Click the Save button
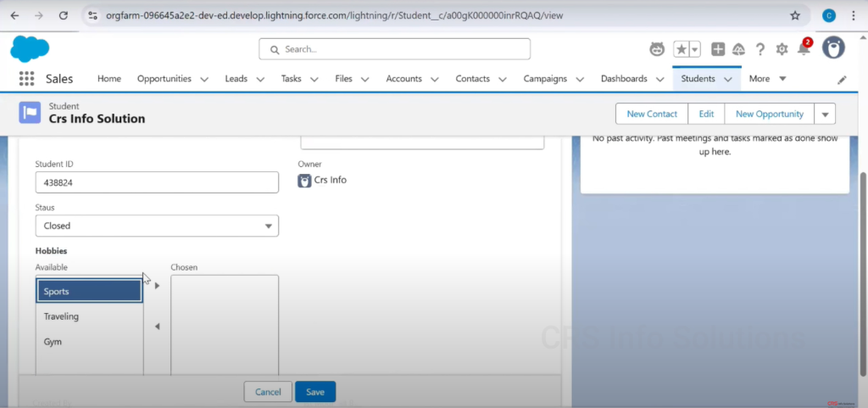The image size is (868, 408). (315, 392)
